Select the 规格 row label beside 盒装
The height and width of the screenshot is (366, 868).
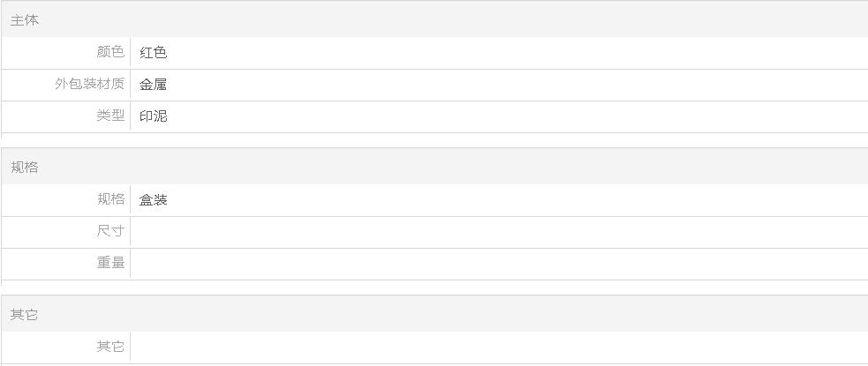(x=110, y=199)
